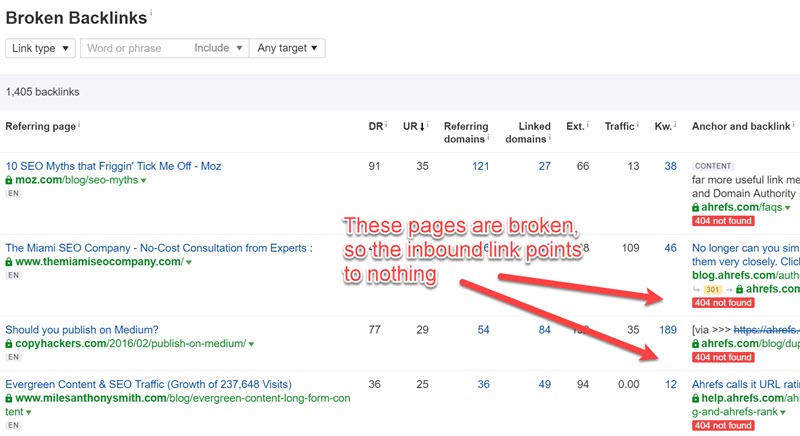Click EN language tag in copyhackers row
Image resolution: width=800 pixels, height=436 pixels.
(x=13, y=357)
